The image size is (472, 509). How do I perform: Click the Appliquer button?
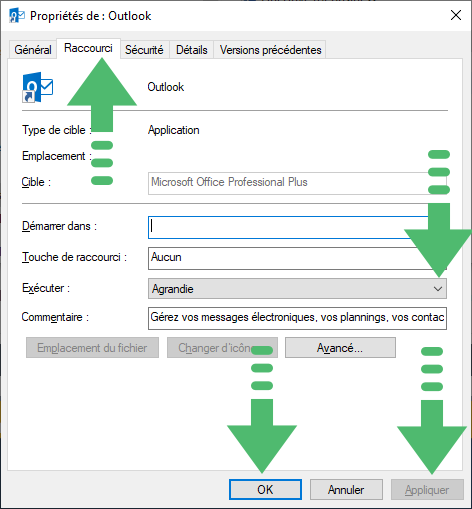coord(427,490)
